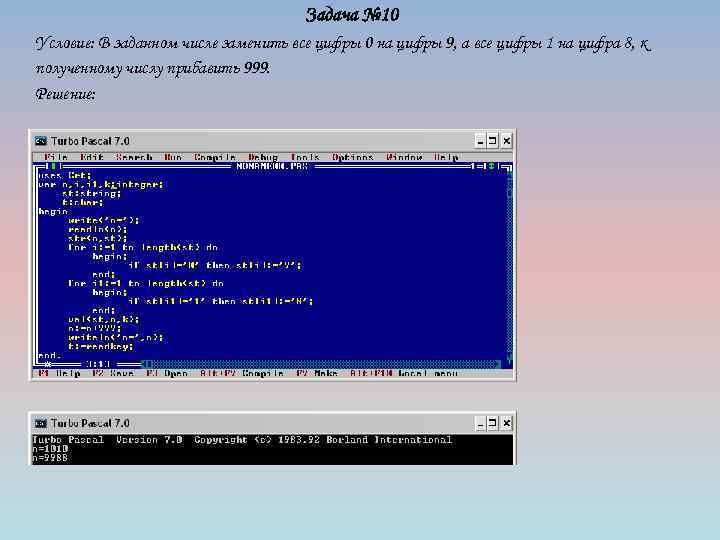Click the editor window close box at top-left
The height and width of the screenshot is (540, 720).
point(53,166)
